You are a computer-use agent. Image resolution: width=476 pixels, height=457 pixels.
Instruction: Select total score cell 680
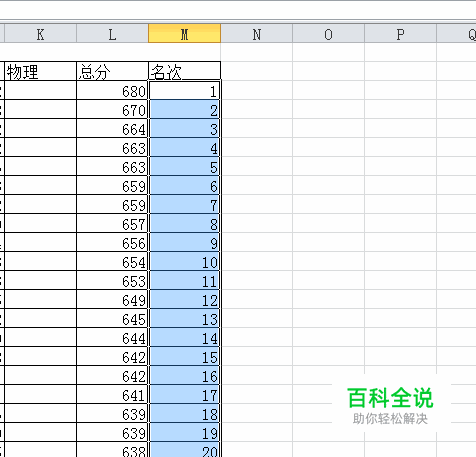pos(112,90)
